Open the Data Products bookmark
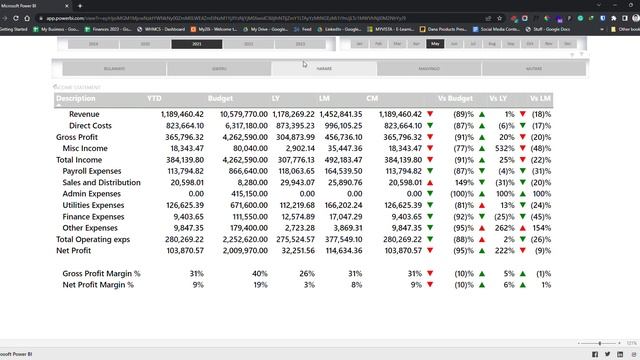640x360 pixels. (443, 29)
